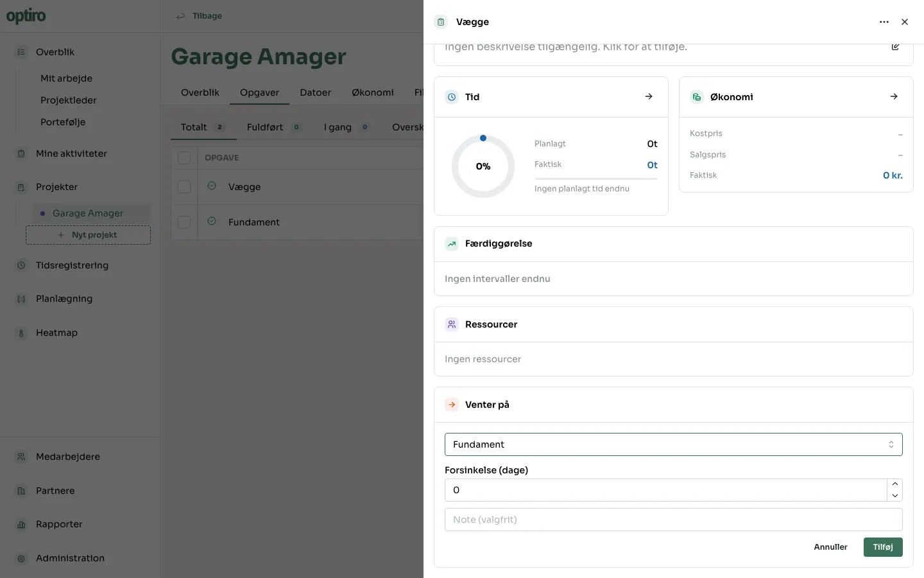Click the Tidsregistrering clock icon
This screenshot has width=924, height=578.
coord(21,265)
